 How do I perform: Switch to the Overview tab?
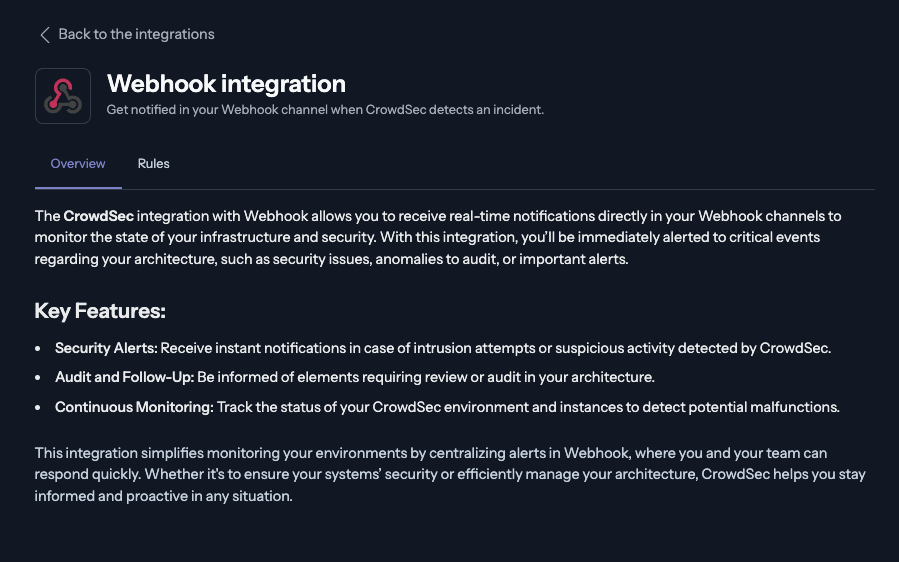(78, 164)
